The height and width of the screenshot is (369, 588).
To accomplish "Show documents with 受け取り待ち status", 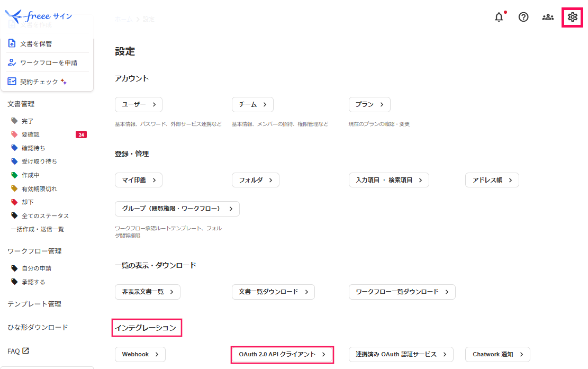I will pyautogui.click(x=39, y=161).
